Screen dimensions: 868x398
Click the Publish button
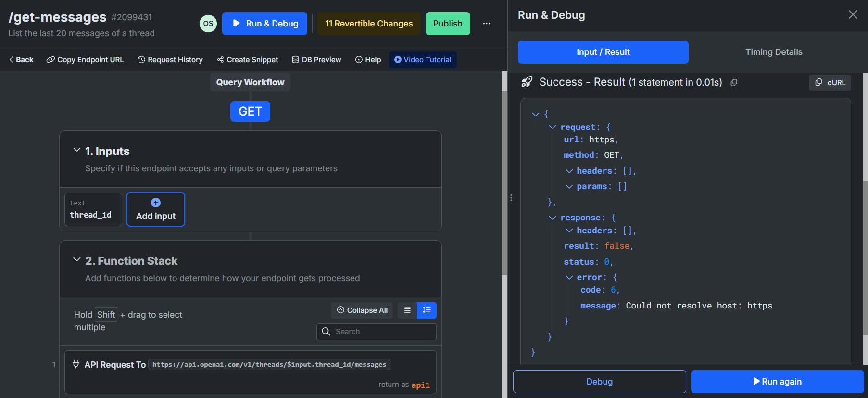(447, 24)
